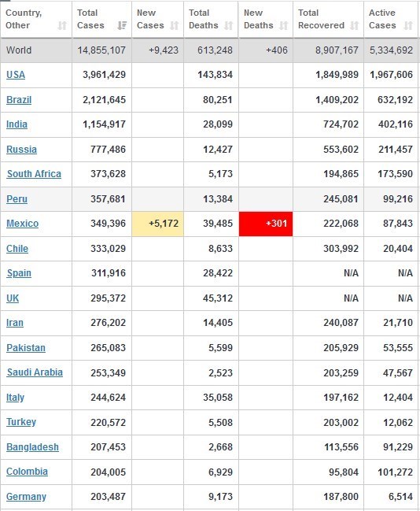420x511 pixels.
Task: Sort by Country, Other column icon
Action: [x=62, y=25]
